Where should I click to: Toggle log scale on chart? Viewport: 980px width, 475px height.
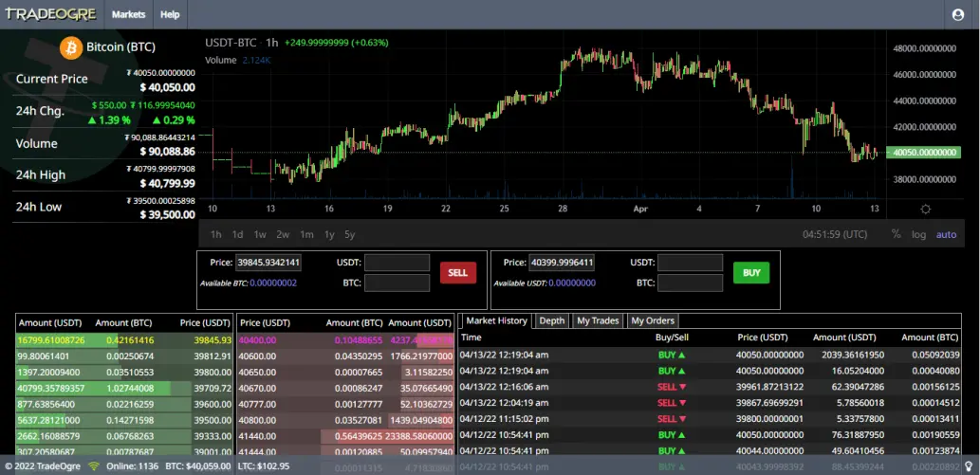(918, 234)
